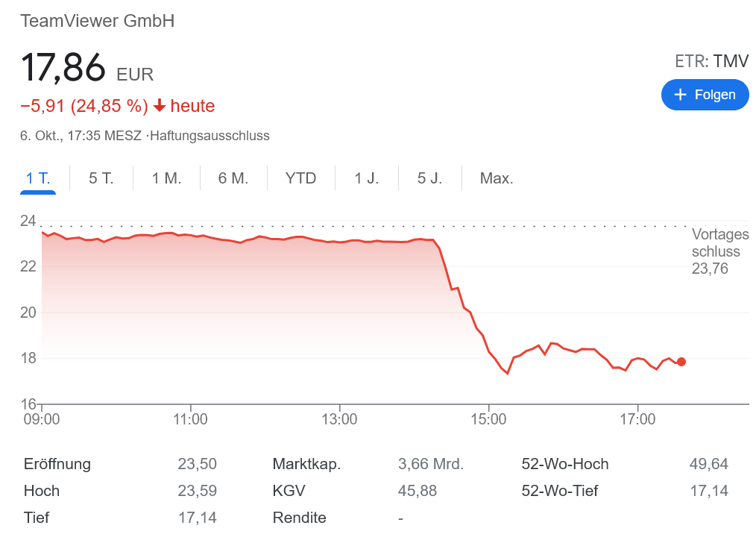Click the red down arrow icon
756x546 pixels.
coord(159,106)
